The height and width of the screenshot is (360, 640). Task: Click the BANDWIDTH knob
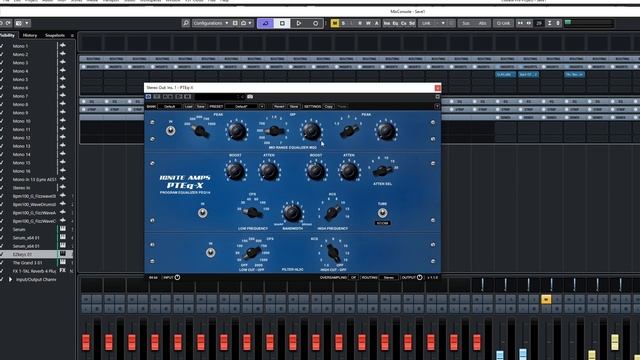coord(292,213)
